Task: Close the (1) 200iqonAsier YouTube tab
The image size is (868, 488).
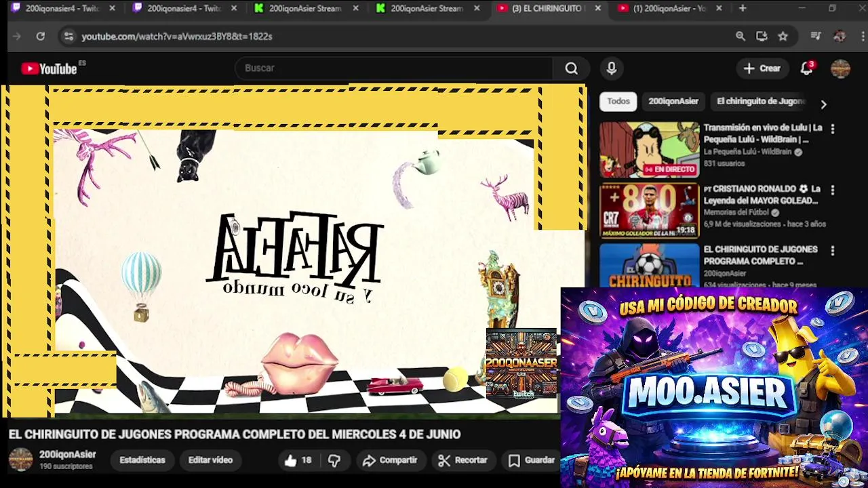Action: (x=719, y=8)
